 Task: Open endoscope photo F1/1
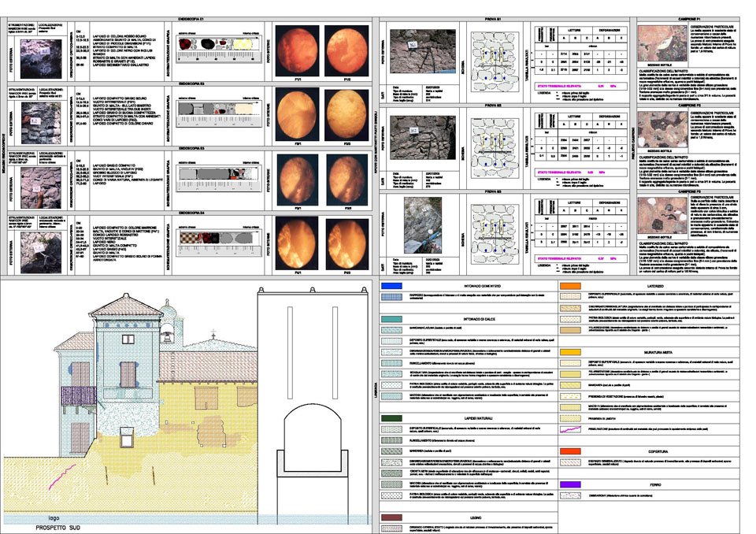click(297, 50)
